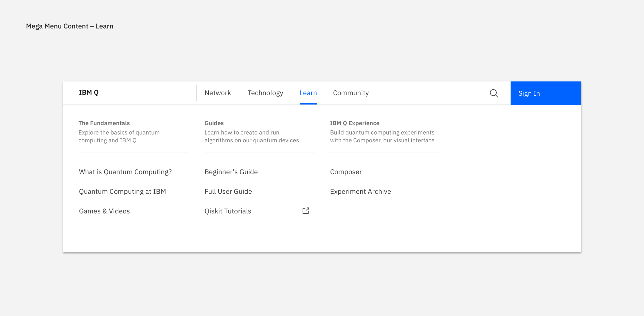The height and width of the screenshot is (316, 644).
Task: Open the Experiment Archive link
Action: click(360, 192)
